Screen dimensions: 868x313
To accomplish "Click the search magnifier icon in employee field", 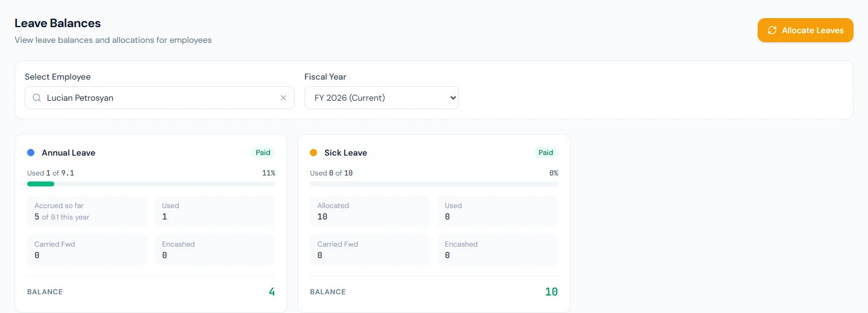I will (37, 98).
